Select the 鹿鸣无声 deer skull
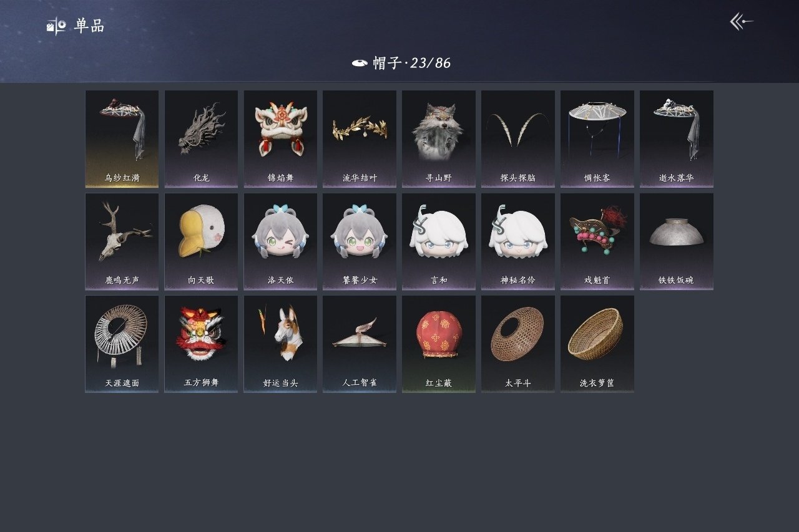Screen dimensions: 799x532 (122, 241)
